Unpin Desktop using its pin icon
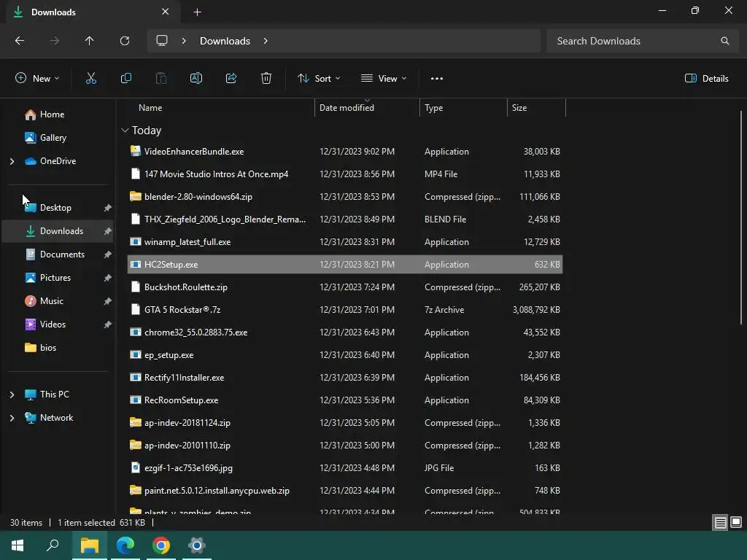 click(x=108, y=208)
